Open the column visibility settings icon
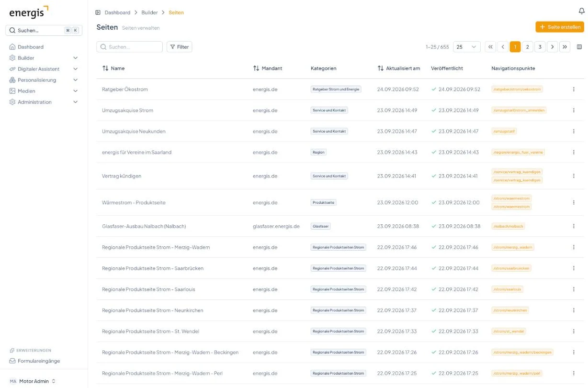Screen dimensions: 588x388 (x=579, y=47)
